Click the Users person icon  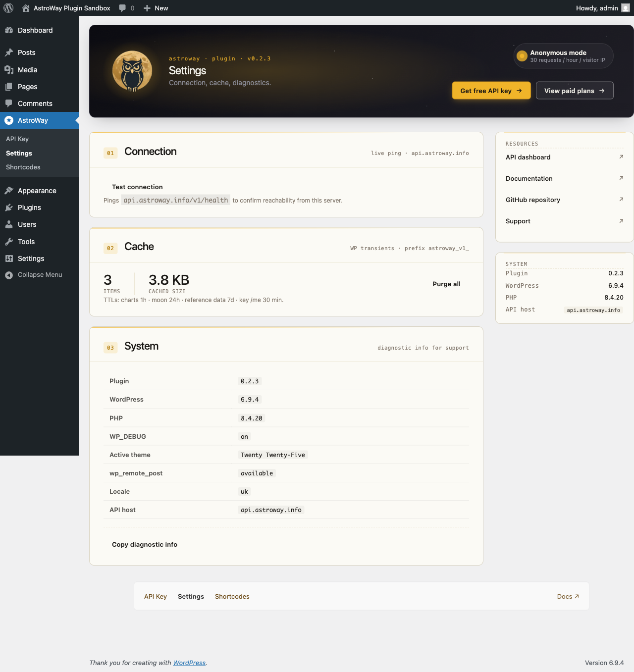pos(9,224)
